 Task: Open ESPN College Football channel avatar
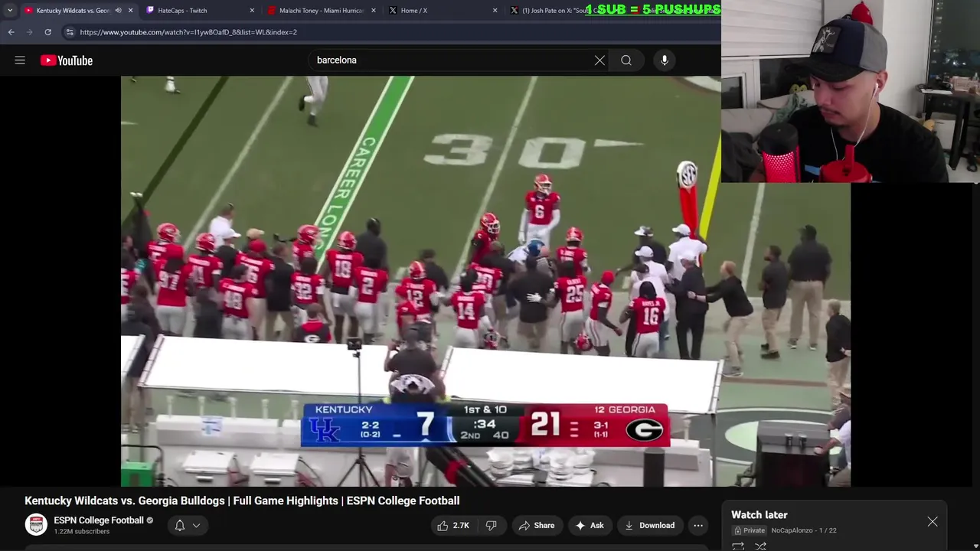pyautogui.click(x=36, y=524)
